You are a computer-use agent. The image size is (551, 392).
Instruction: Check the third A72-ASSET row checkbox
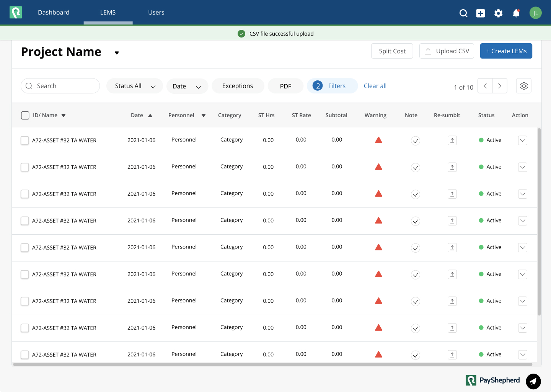(x=25, y=194)
